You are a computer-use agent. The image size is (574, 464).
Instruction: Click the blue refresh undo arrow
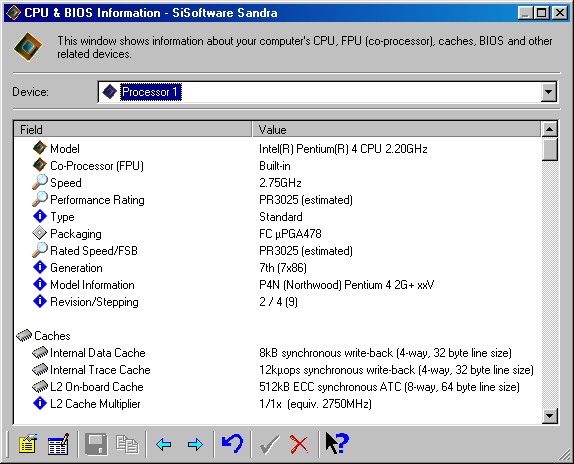232,444
